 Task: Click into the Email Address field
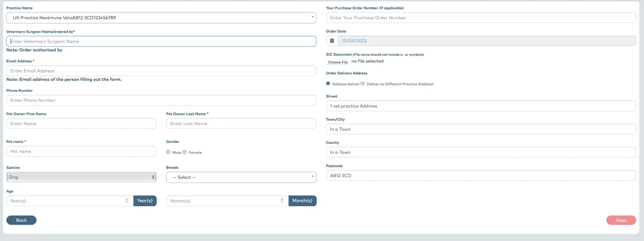pyautogui.click(x=161, y=71)
